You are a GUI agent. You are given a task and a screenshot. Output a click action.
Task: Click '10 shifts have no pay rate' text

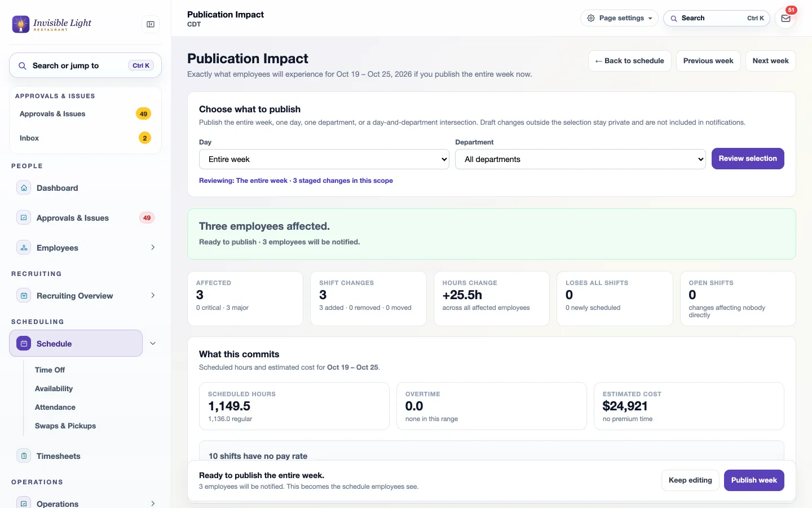(x=258, y=456)
